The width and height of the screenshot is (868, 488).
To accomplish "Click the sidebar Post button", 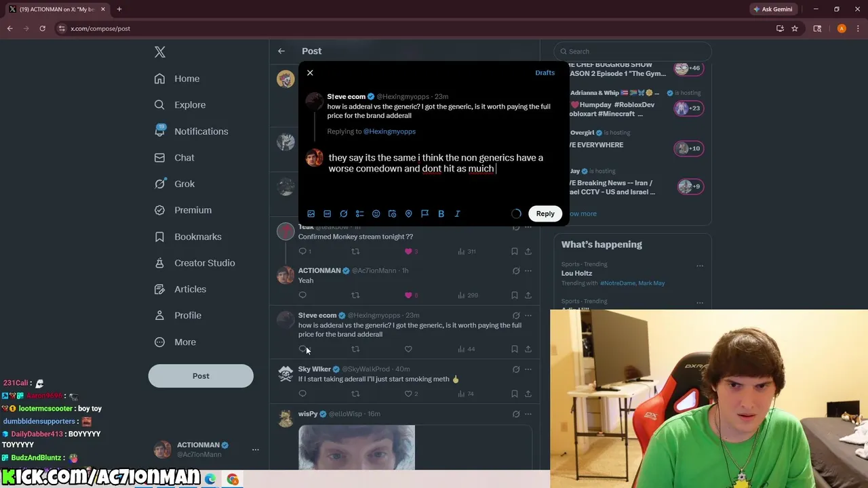I will (x=201, y=376).
